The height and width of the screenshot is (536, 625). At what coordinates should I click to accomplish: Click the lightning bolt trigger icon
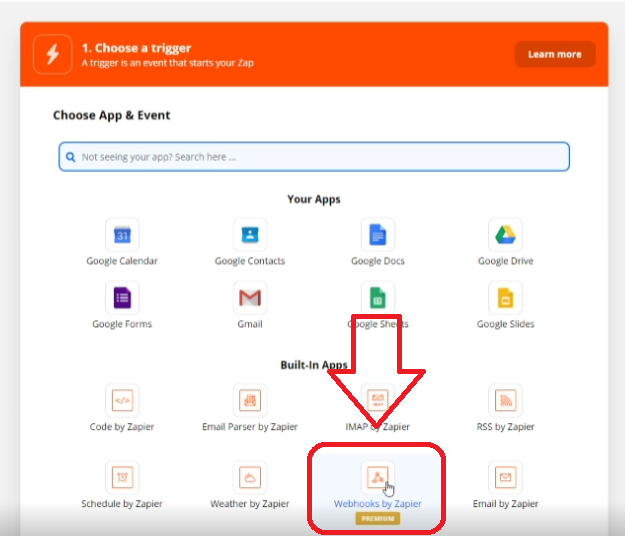coord(53,54)
